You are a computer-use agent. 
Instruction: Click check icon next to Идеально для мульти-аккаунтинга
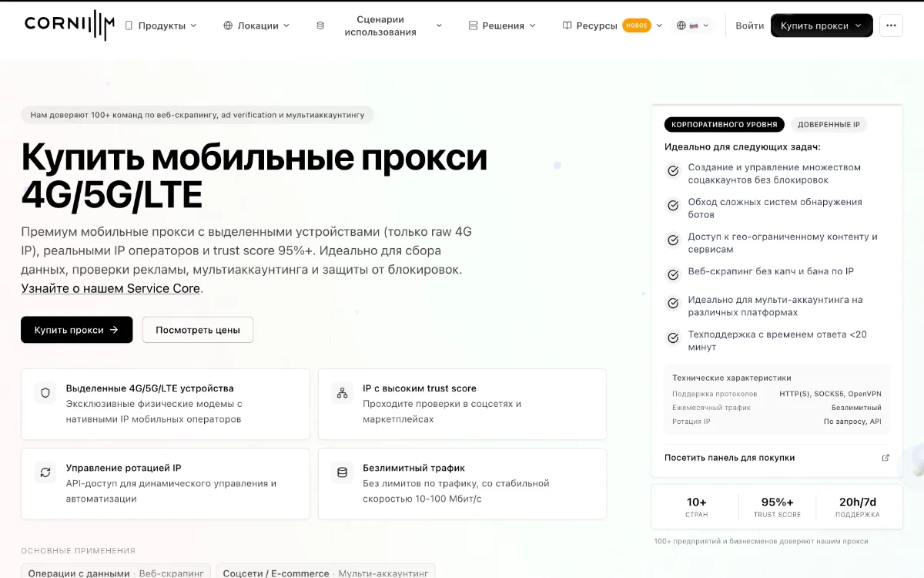[x=673, y=303]
